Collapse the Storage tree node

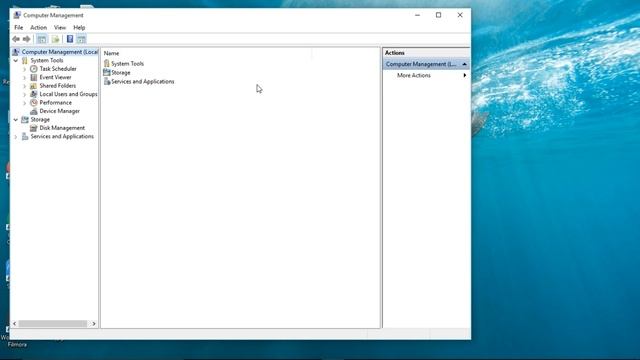point(16,120)
